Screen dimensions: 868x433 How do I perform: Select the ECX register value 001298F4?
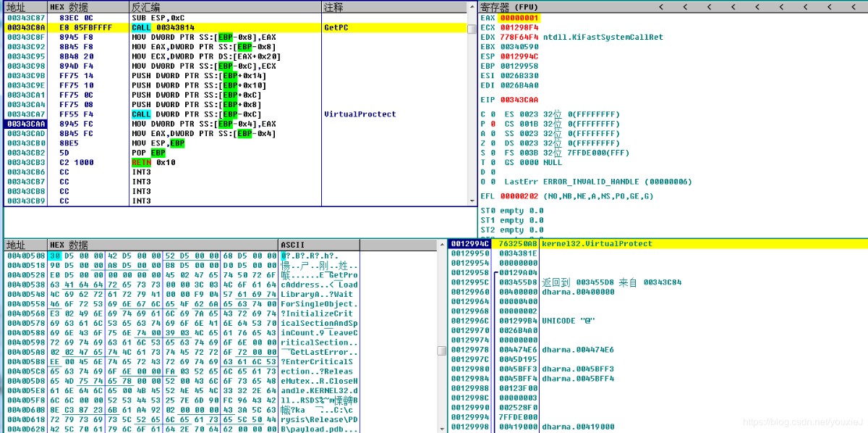click(519, 28)
